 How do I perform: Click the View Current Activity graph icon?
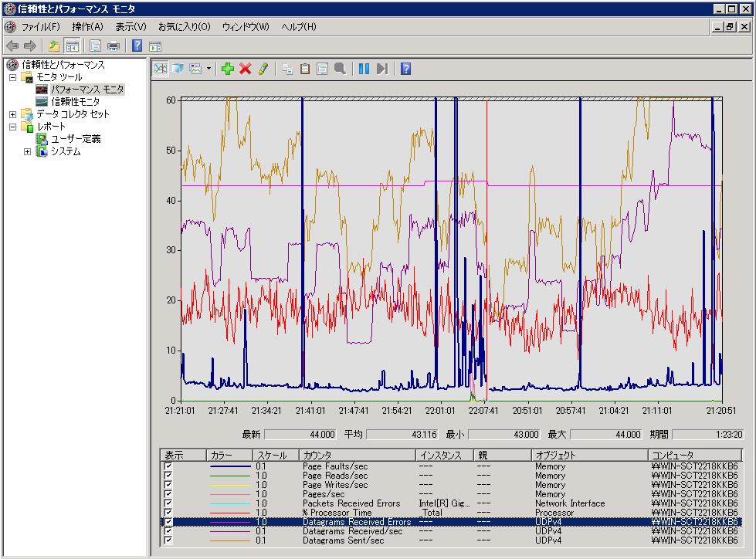click(x=160, y=69)
